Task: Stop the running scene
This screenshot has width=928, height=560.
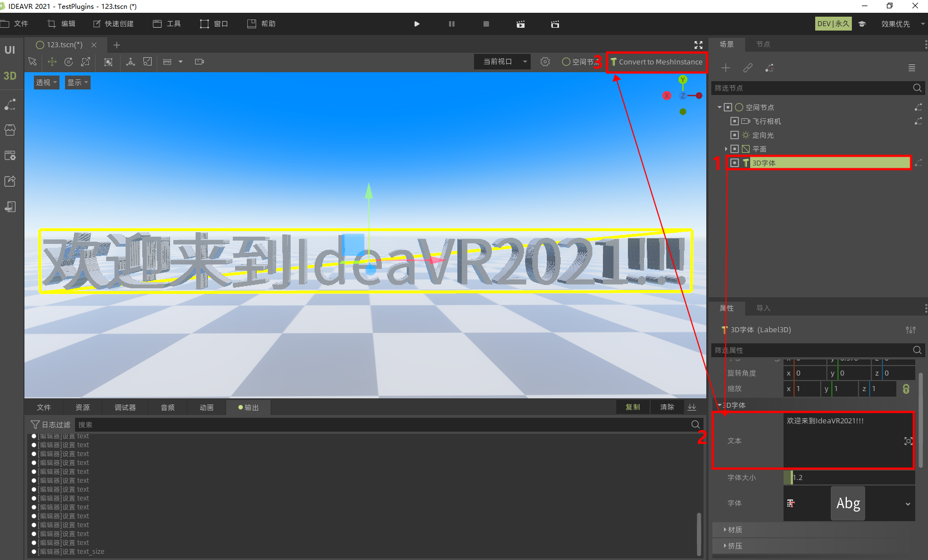Action: (x=486, y=24)
